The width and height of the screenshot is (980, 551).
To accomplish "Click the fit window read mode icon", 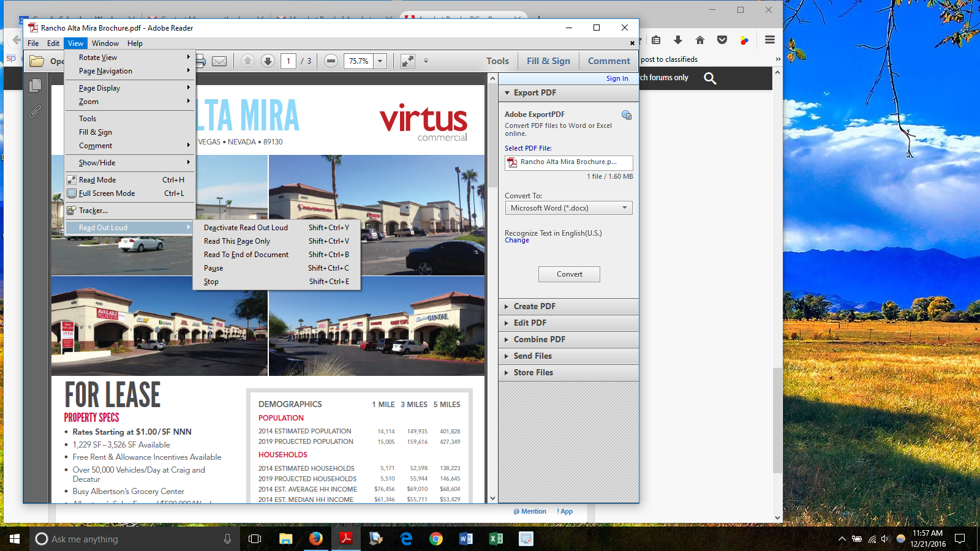I will (x=407, y=61).
